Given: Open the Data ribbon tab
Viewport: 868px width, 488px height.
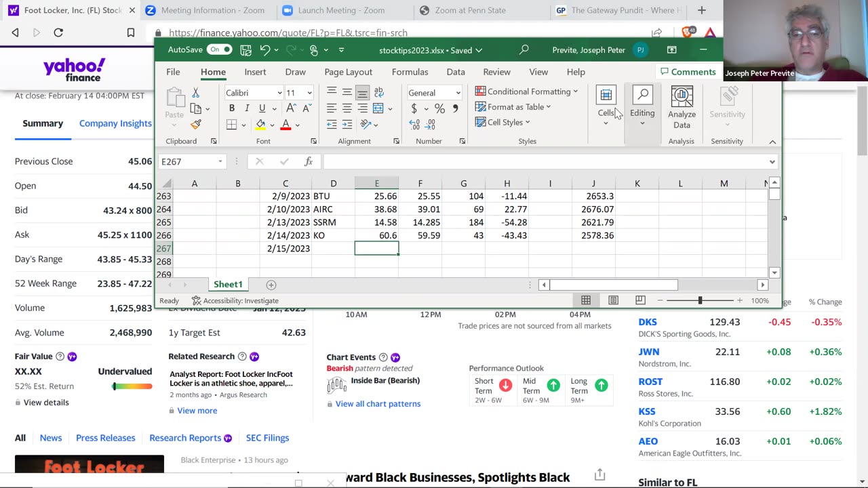Looking at the screenshot, I should pos(456,72).
